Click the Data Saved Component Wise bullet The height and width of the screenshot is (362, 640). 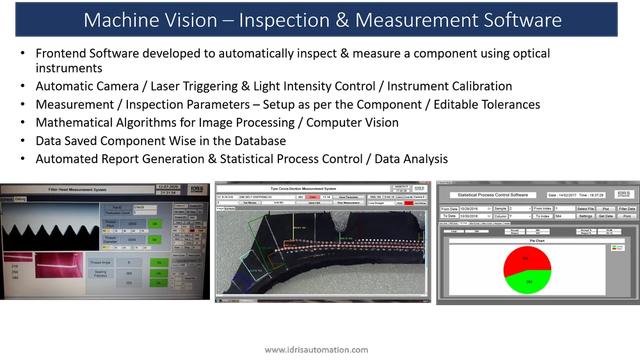pos(161,141)
